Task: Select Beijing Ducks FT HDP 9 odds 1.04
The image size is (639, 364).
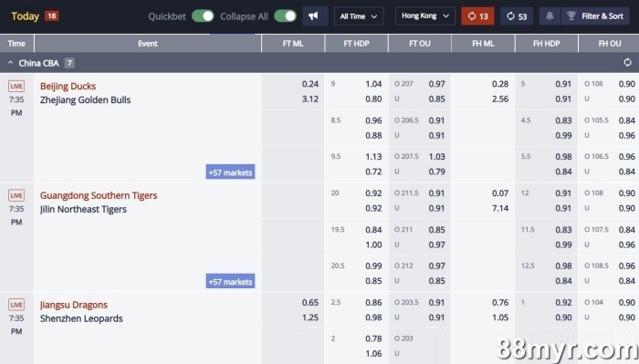Action: pyautogui.click(x=373, y=84)
